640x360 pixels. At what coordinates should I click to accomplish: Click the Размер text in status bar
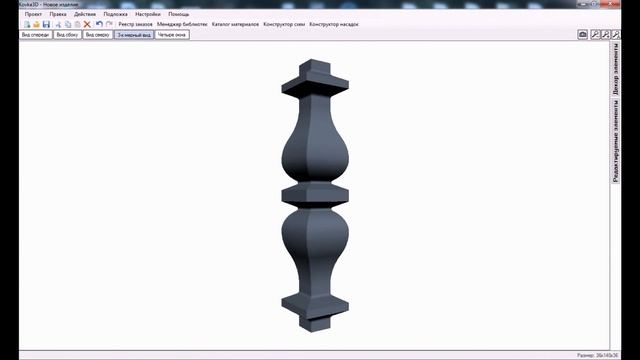tap(597, 356)
